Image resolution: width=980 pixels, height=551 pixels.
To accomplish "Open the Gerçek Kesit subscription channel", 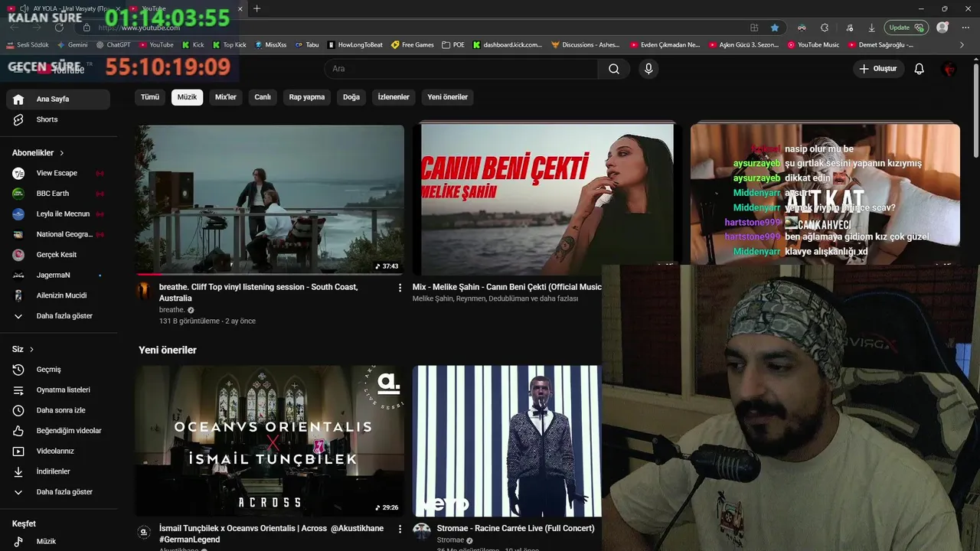I will [58, 255].
